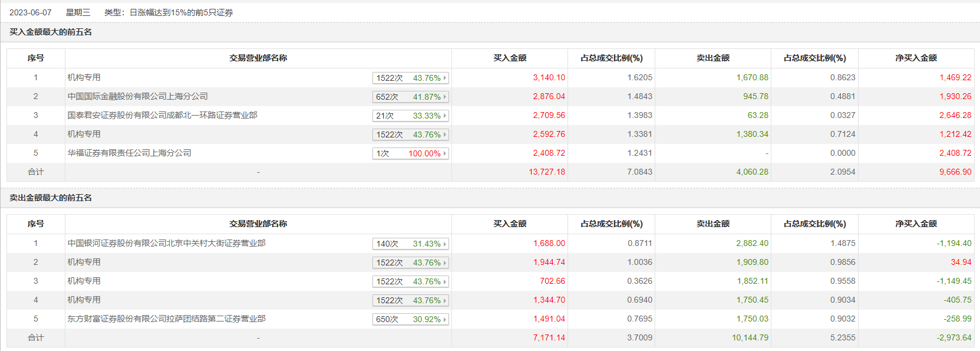Click 净买入金额 header in the bottom table
The image size is (980, 351).
click(x=916, y=224)
